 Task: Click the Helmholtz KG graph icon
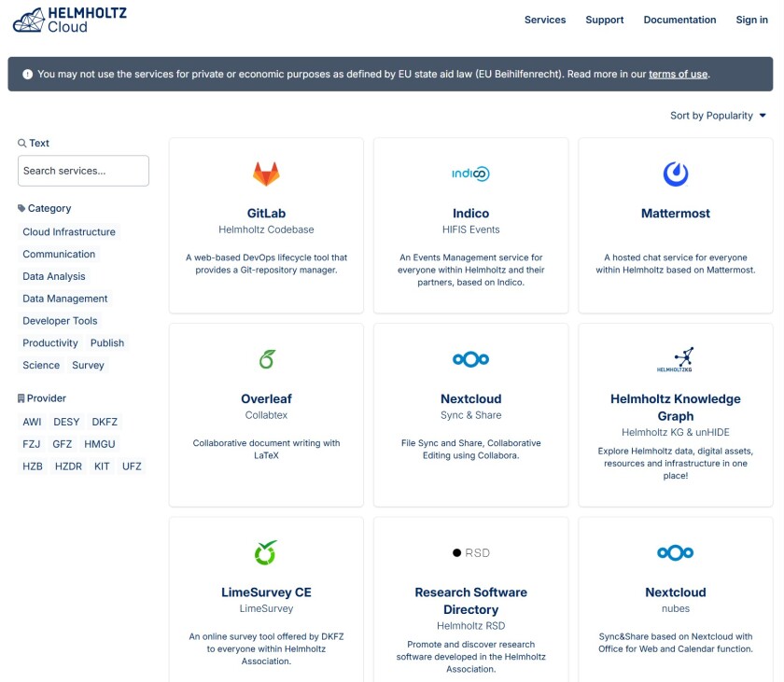point(676,359)
